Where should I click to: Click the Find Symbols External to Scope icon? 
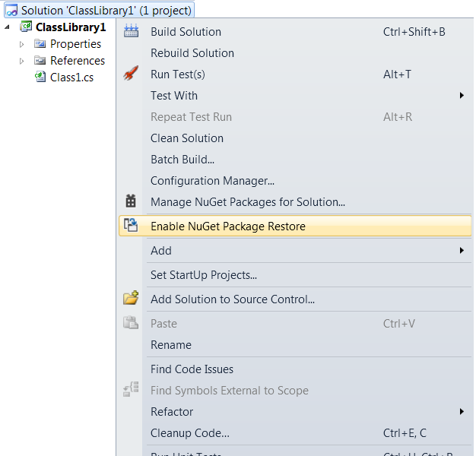point(131,390)
